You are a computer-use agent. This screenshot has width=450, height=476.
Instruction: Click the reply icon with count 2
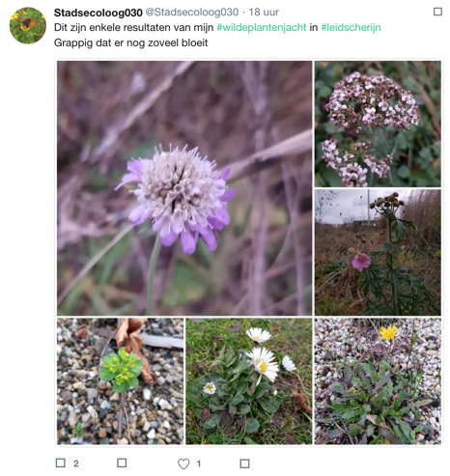(x=61, y=462)
